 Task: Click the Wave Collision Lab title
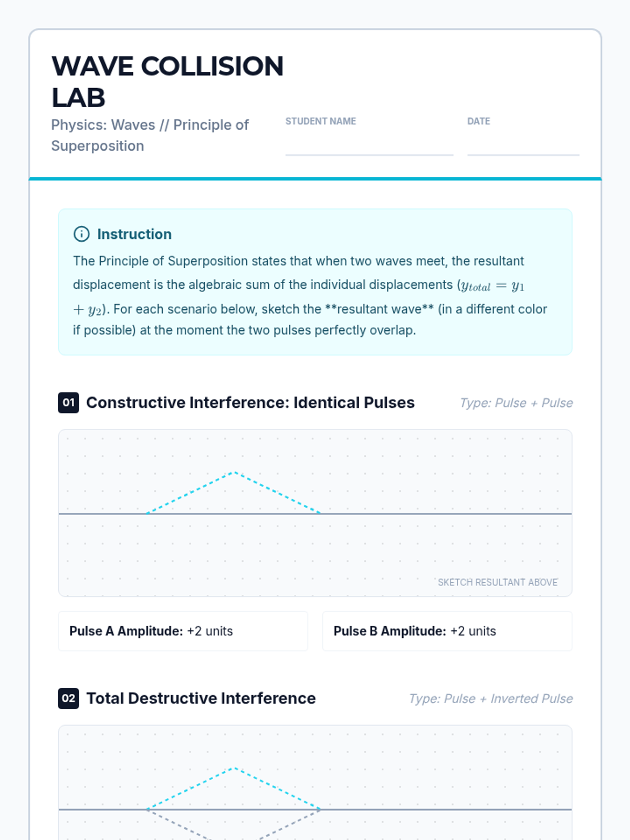[167, 82]
